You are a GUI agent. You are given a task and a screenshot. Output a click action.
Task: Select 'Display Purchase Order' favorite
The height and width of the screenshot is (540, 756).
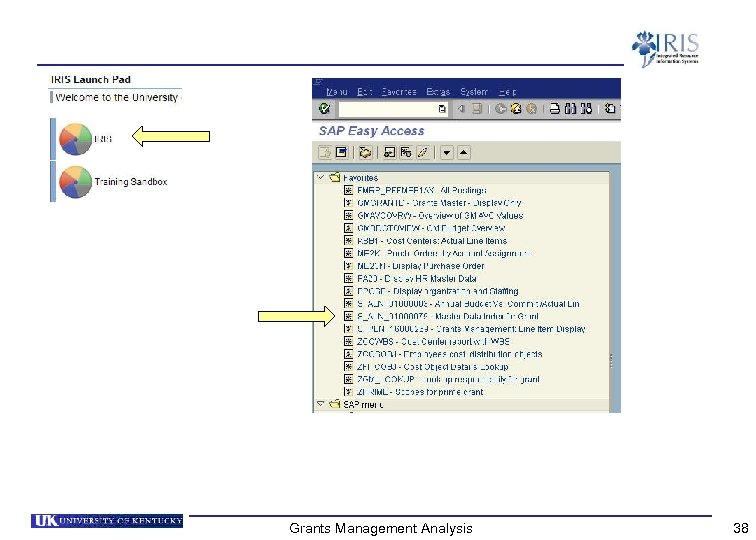tap(421, 266)
